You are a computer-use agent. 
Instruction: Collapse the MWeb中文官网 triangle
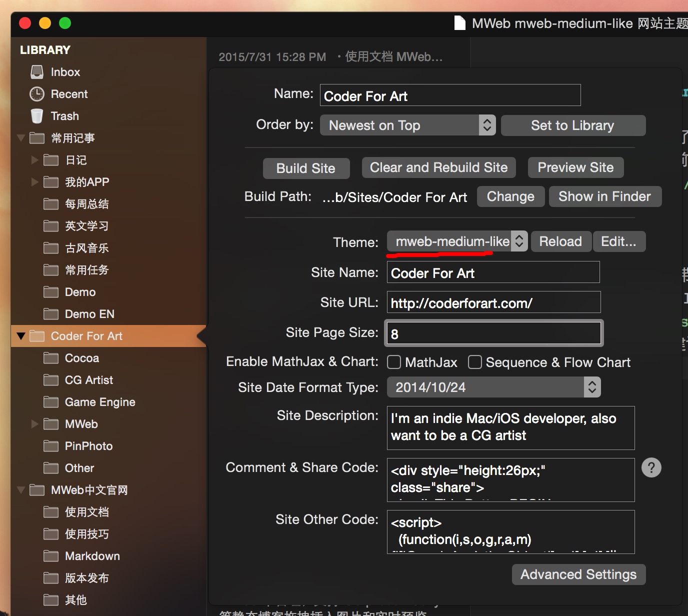click(x=21, y=490)
